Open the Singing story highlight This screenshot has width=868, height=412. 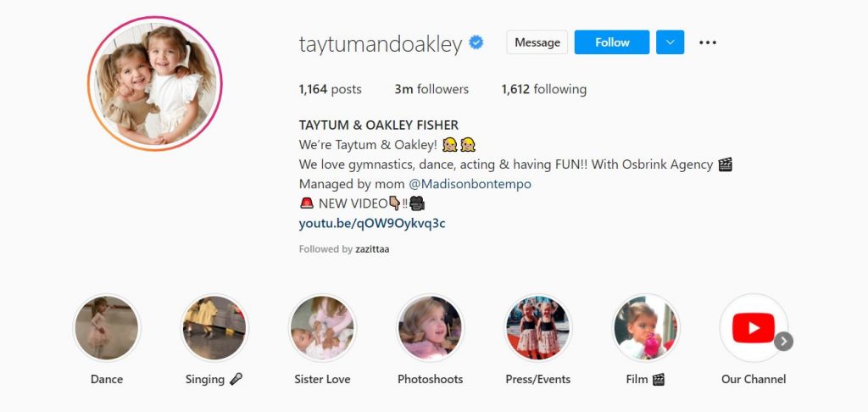point(214,328)
